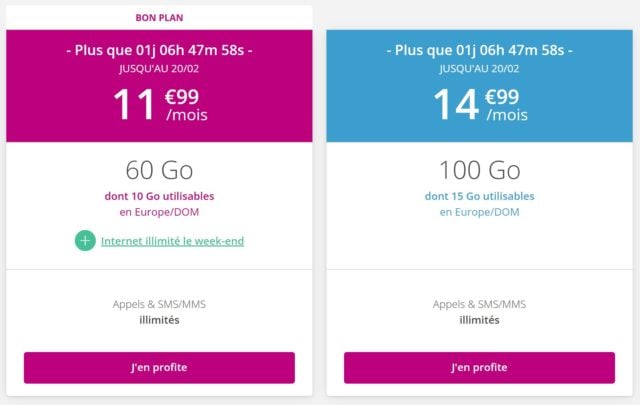This screenshot has width=640, height=405.
Task: Click 'illimités' in the 100 Go card
Action: (479, 320)
